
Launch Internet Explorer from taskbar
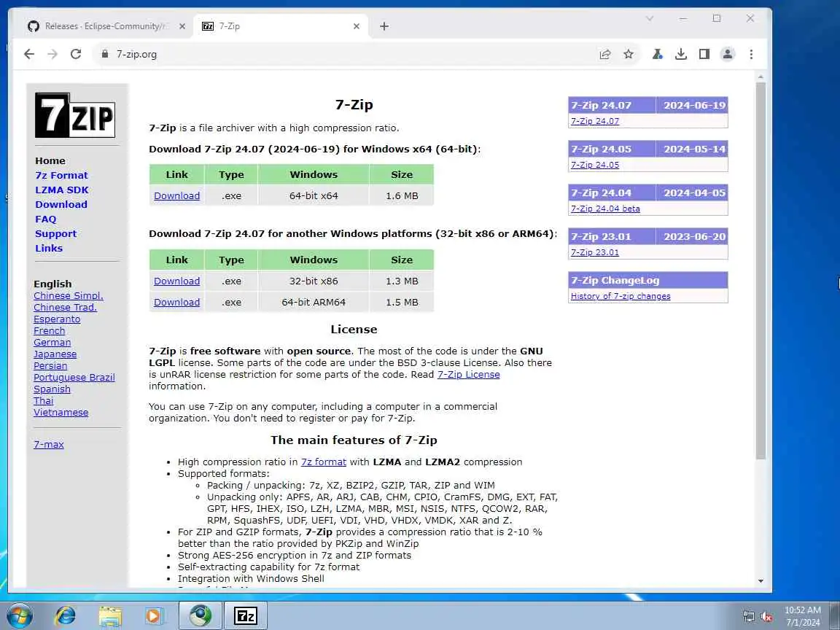pos(66,615)
